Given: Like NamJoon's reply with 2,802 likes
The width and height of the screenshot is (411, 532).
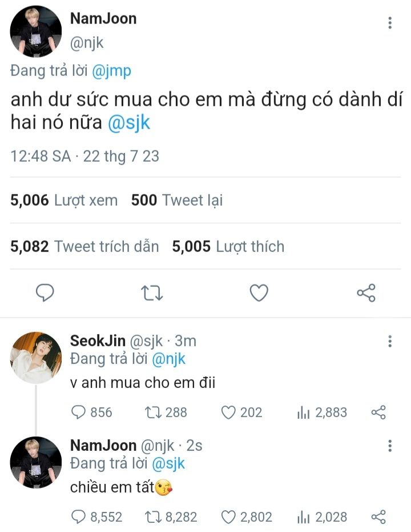Looking at the screenshot, I should (228, 517).
